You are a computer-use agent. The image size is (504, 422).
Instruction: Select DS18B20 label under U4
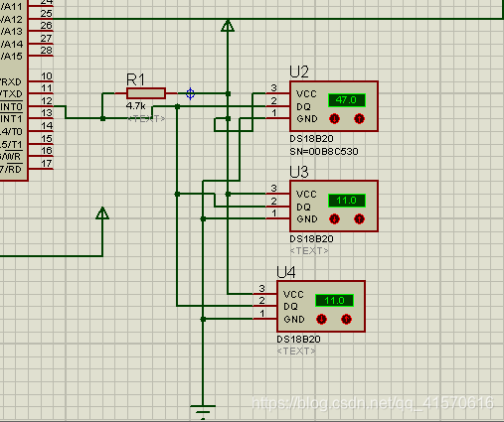click(x=298, y=340)
